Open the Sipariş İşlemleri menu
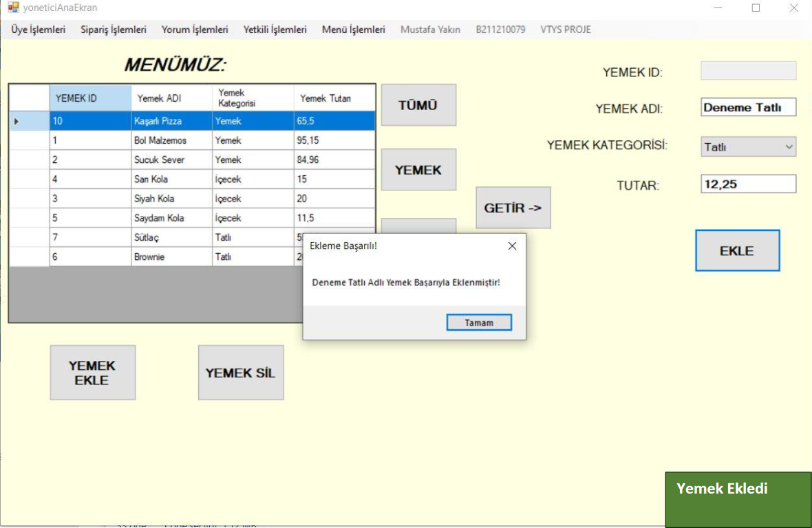The image size is (812, 528). coord(114,30)
